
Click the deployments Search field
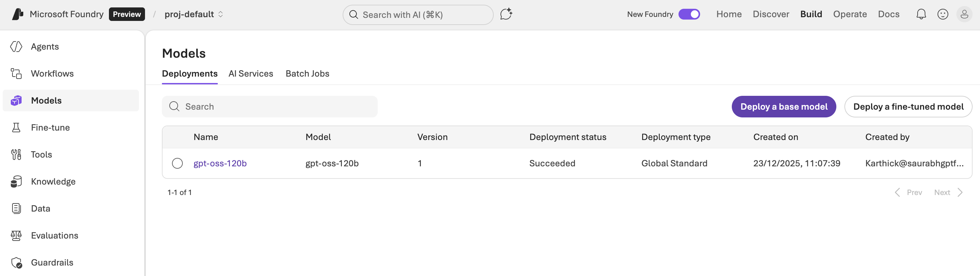coord(270,107)
